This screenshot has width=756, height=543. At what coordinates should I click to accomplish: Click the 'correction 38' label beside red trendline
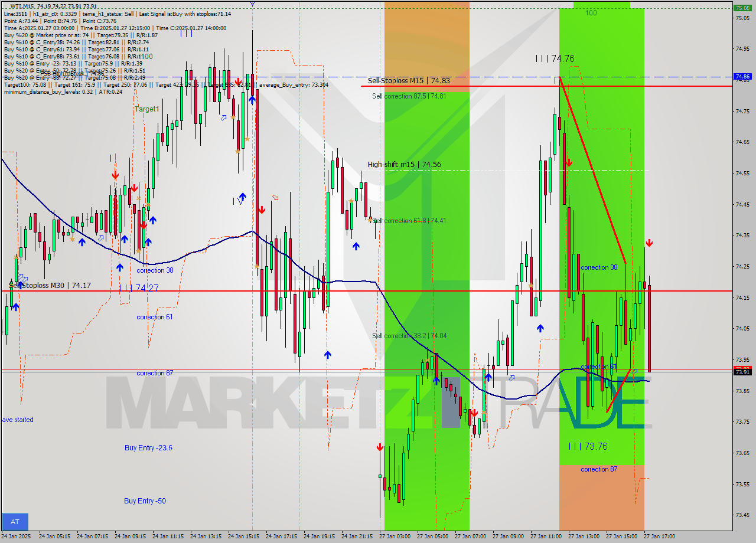coord(599,267)
